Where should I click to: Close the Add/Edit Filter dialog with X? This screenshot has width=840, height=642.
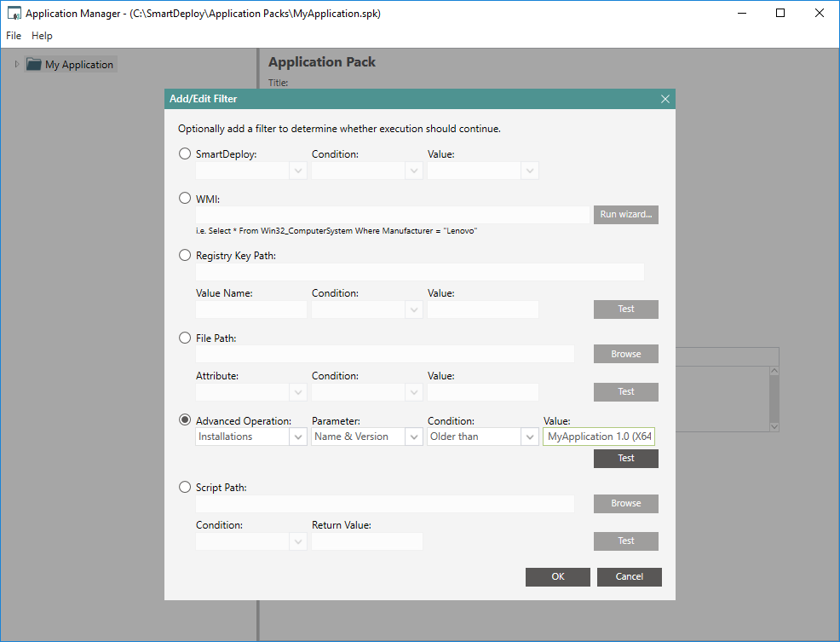coord(665,99)
